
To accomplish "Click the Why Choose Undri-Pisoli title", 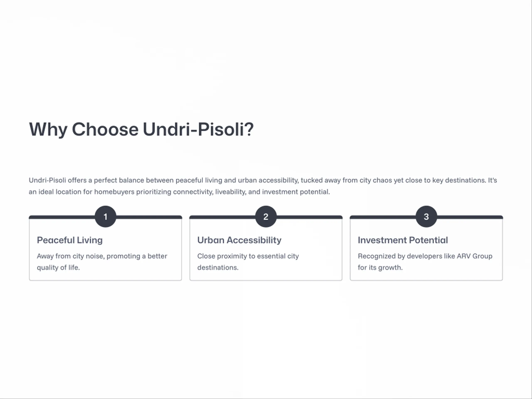I will (141, 129).
